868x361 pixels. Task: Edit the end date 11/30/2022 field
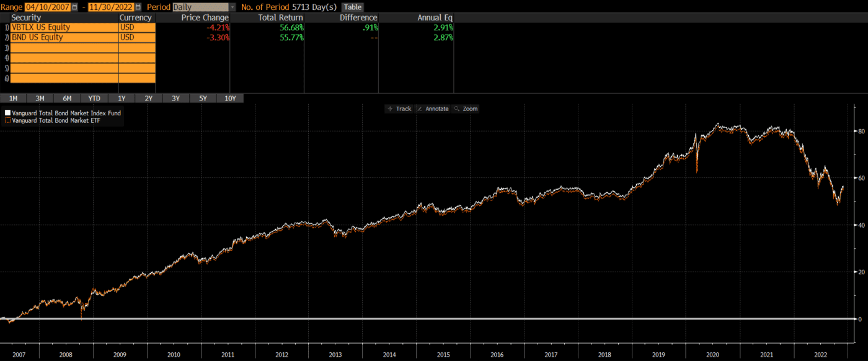111,7
